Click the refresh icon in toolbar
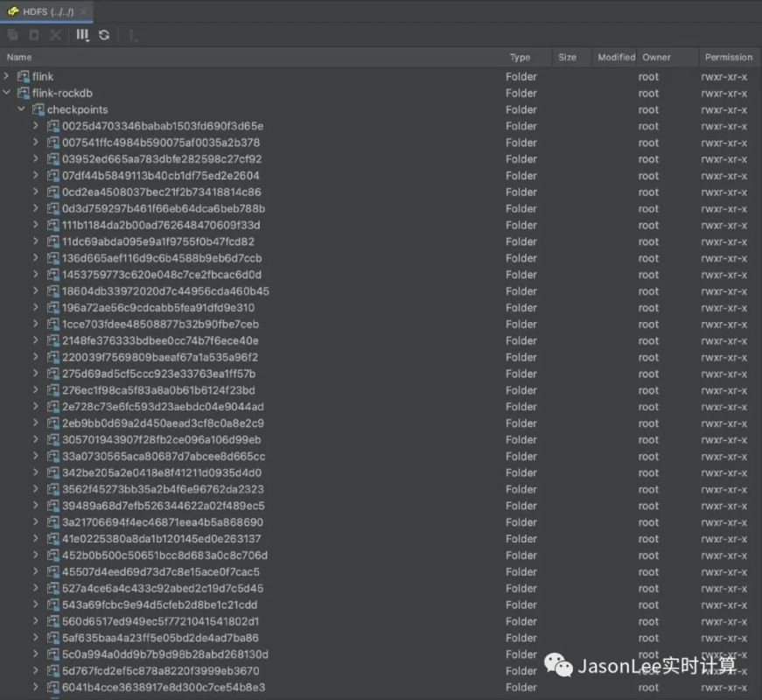 point(104,35)
